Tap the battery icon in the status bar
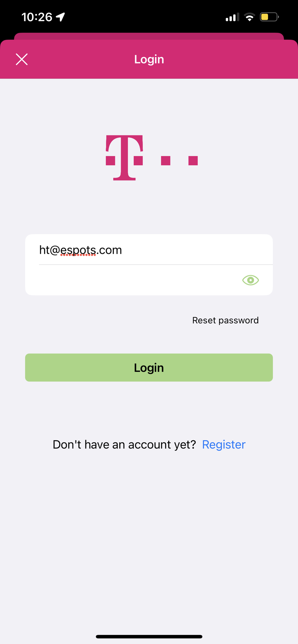298x644 pixels. click(269, 17)
